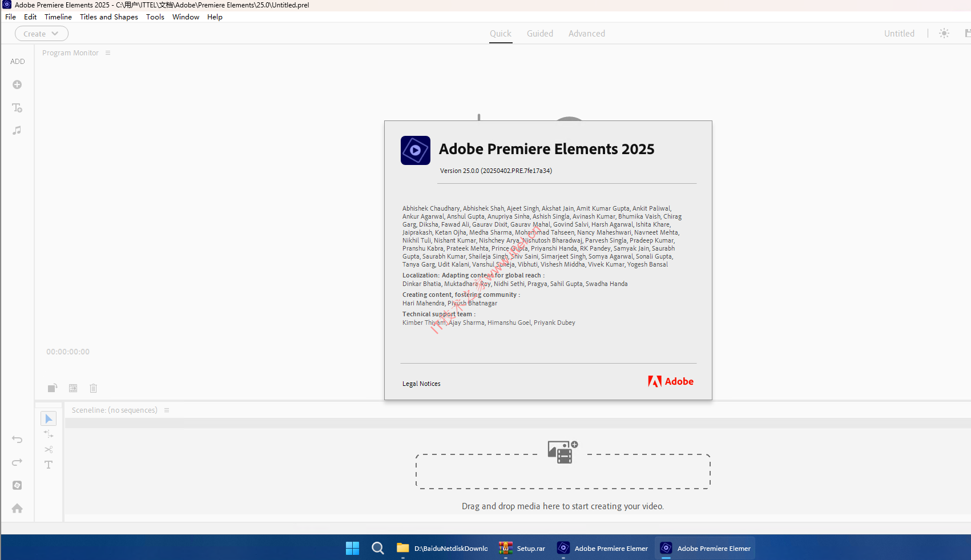971x560 pixels.
Task: Click the Untitled project name
Action: coord(899,34)
